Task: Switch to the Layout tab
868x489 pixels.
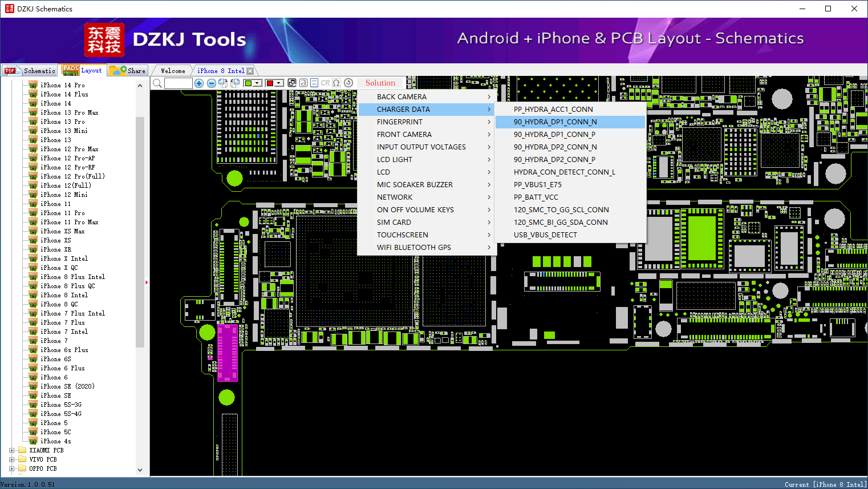Action: click(83, 70)
